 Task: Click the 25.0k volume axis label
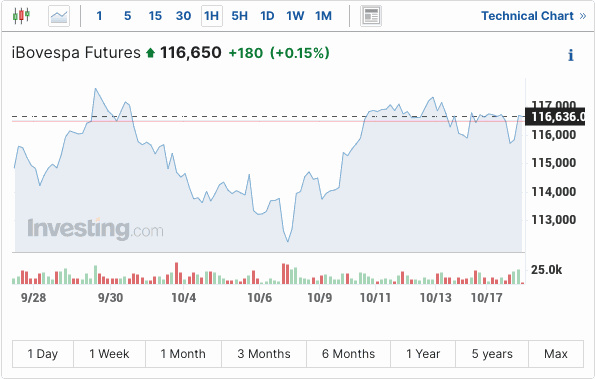pos(546,270)
